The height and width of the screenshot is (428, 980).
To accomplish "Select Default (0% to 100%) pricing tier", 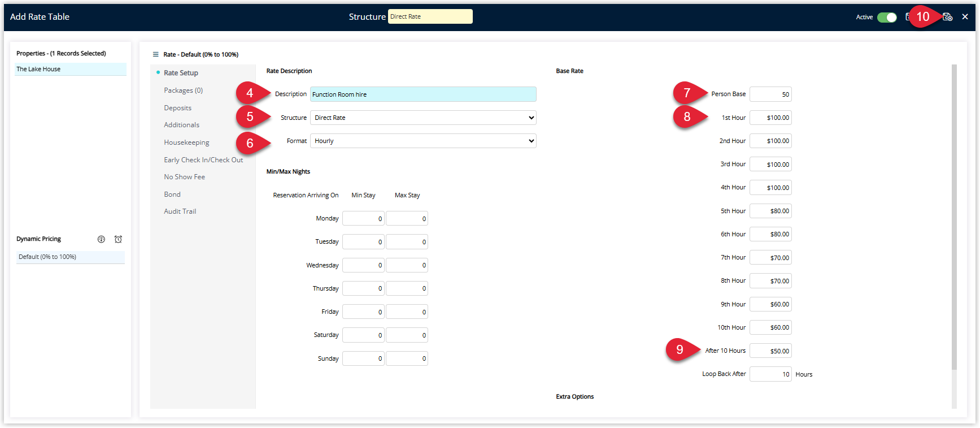I will click(71, 257).
